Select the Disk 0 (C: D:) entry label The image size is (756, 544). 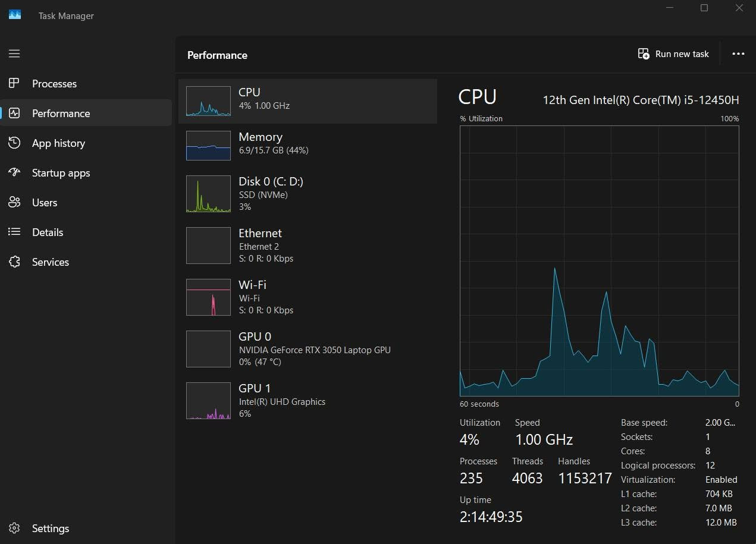[271, 181]
